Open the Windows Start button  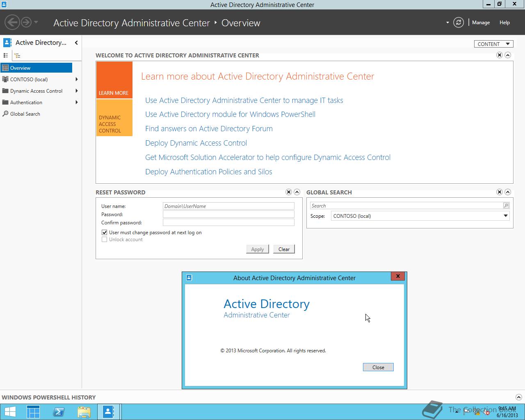[9, 412]
